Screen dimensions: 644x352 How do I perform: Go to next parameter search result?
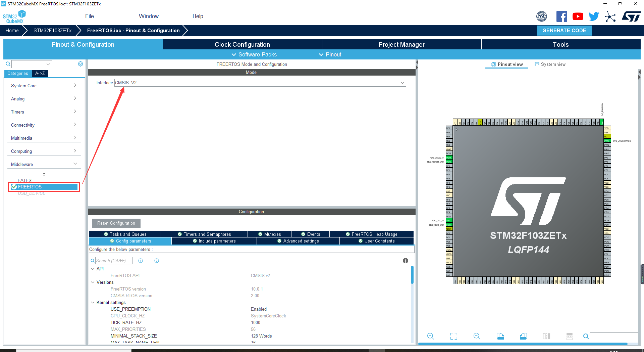click(x=157, y=261)
